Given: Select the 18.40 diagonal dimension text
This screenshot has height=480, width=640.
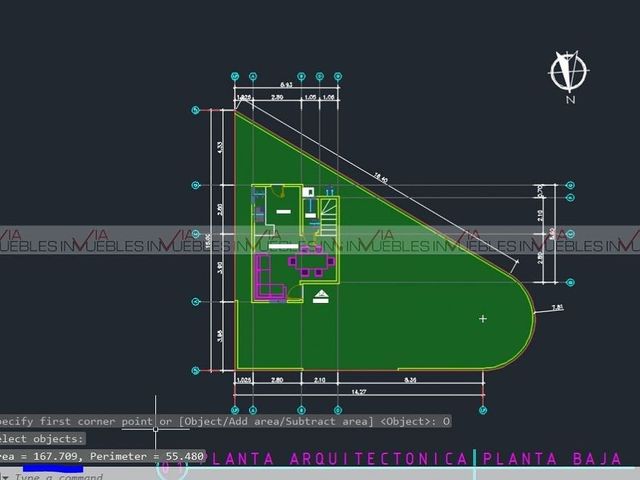Looking at the screenshot, I should (380, 178).
